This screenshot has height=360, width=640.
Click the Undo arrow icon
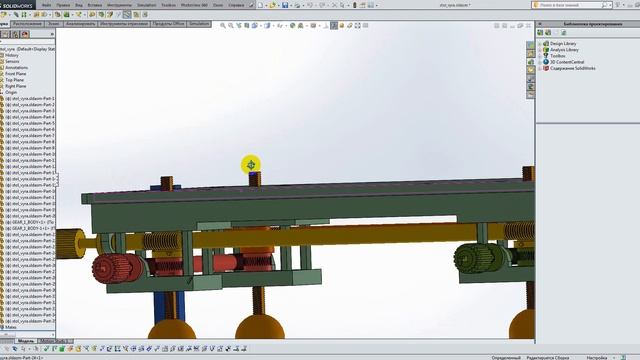(x=309, y=5)
